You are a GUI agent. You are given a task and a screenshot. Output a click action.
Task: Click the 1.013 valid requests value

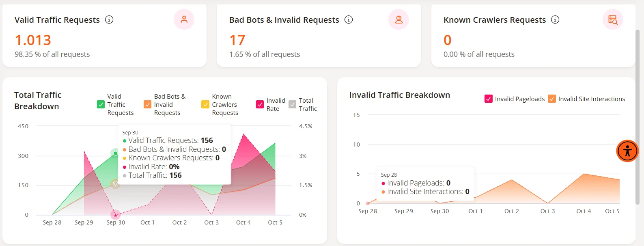(x=33, y=40)
